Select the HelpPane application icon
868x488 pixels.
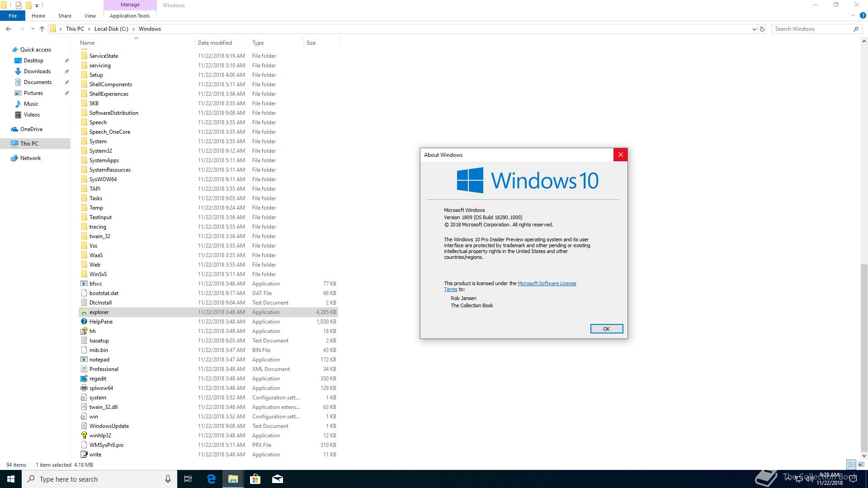pyautogui.click(x=84, y=322)
